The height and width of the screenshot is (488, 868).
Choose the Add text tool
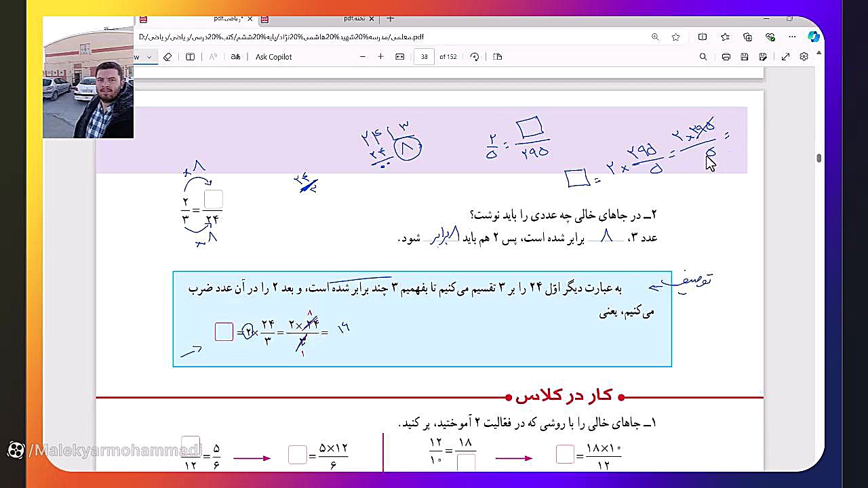pyautogui.click(x=191, y=57)
